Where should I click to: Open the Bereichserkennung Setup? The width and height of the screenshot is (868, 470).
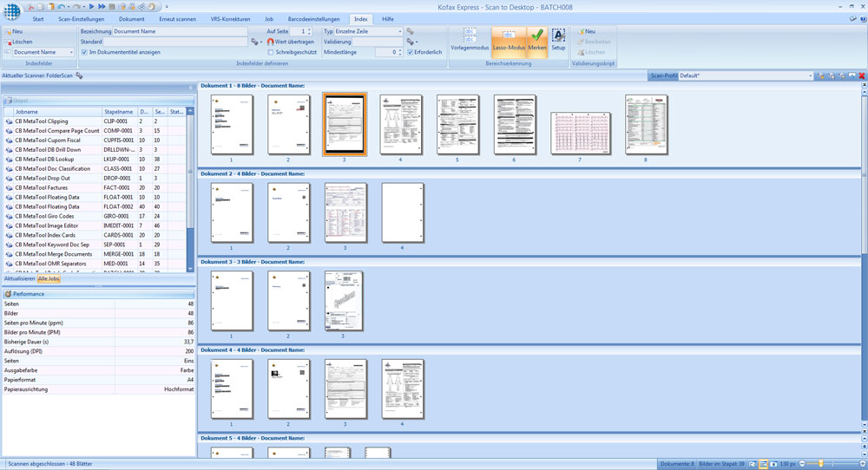coord(558,37)
